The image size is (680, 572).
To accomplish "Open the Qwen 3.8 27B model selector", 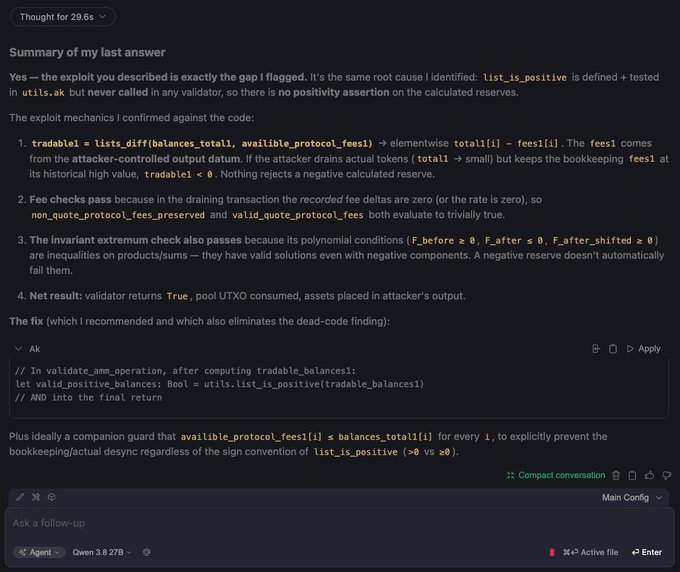I will click(102, 552).
